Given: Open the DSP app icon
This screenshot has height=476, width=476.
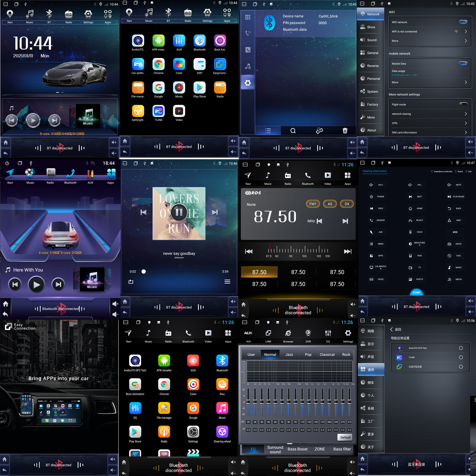Looking at the screenshot, I should pos(199,64).
